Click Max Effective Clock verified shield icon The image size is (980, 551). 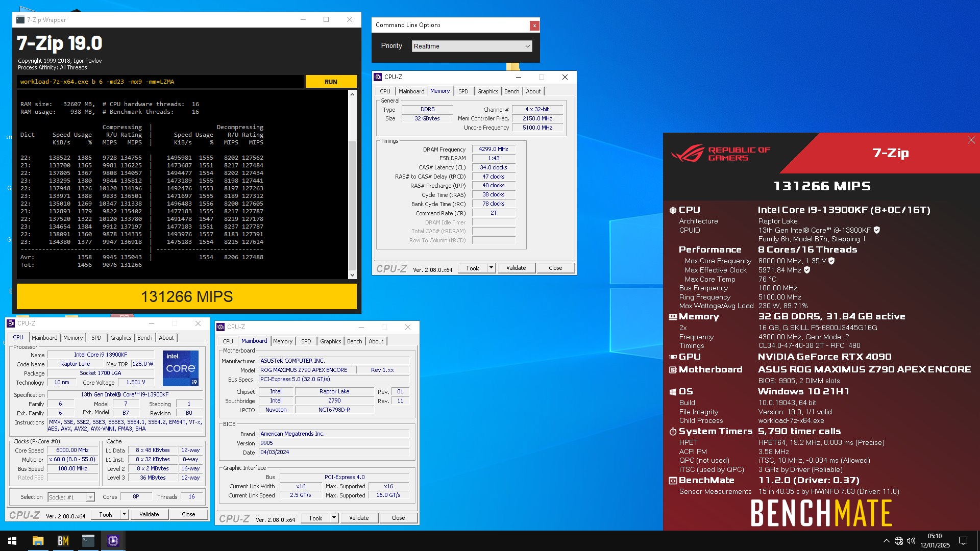[807, 270]
